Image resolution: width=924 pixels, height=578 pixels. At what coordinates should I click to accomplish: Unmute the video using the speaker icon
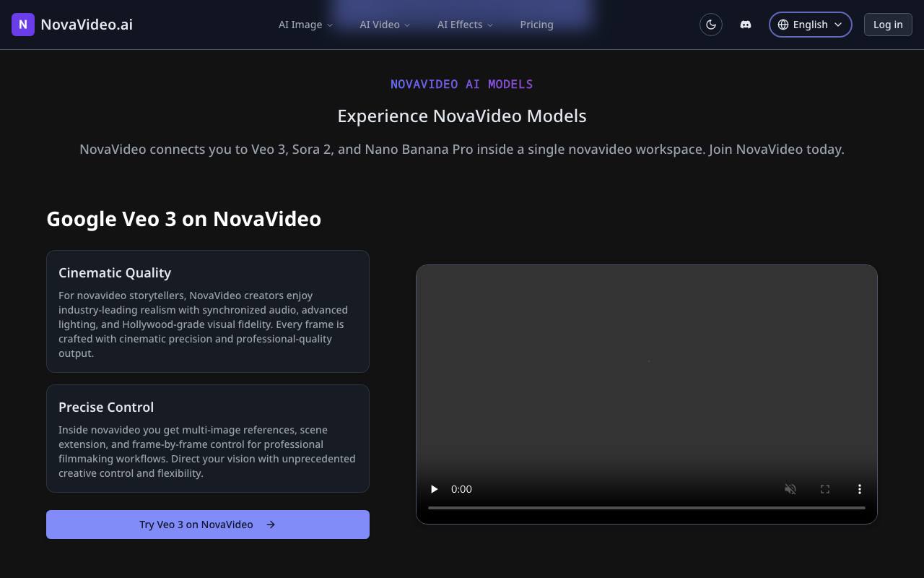[x=790, y=489]
